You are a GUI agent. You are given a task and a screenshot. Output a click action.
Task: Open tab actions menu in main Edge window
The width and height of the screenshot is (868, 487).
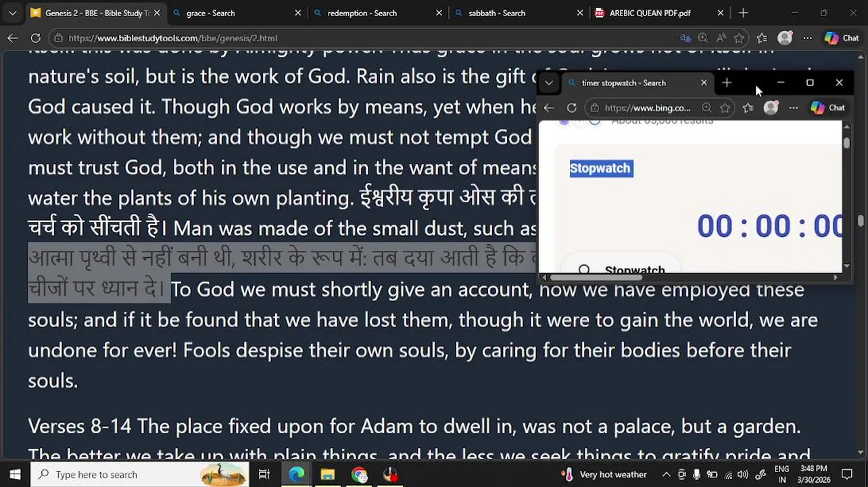coord(12,13)
